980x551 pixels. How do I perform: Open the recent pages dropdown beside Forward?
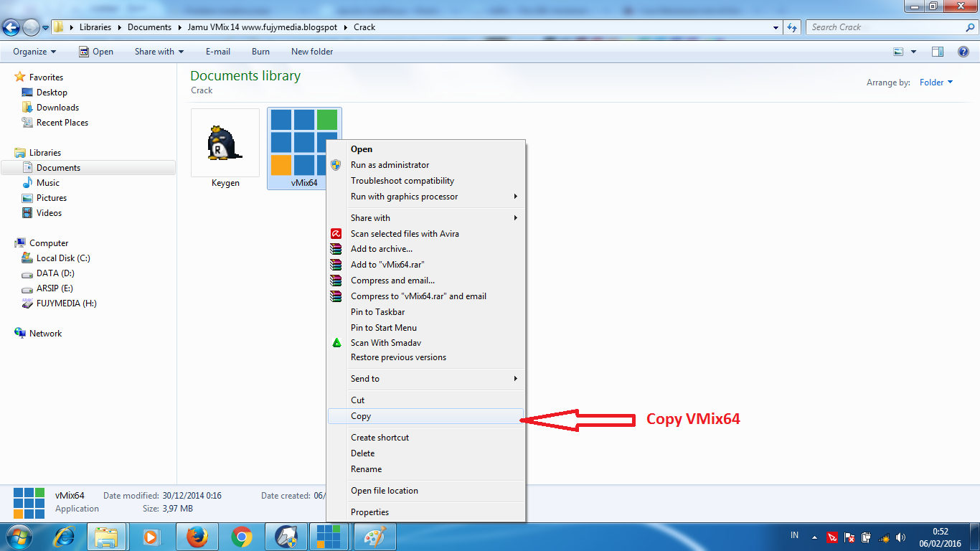(x=46, y=28)
